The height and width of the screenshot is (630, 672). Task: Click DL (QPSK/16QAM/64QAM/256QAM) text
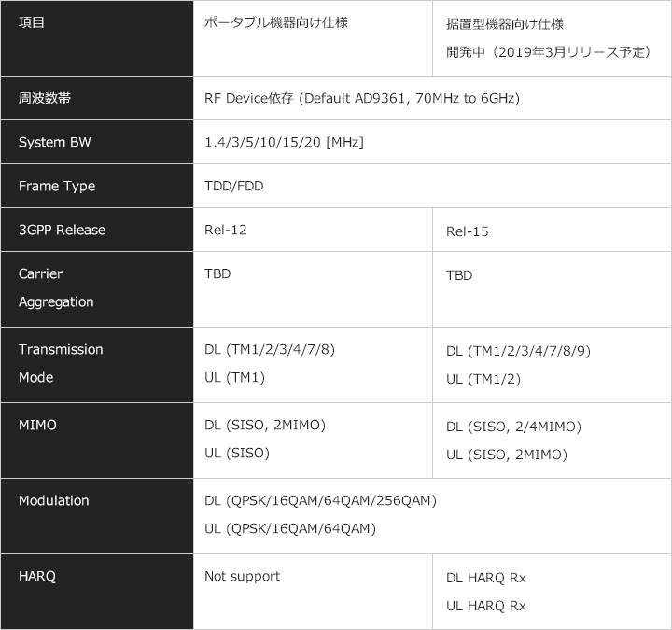pos(320,500)
